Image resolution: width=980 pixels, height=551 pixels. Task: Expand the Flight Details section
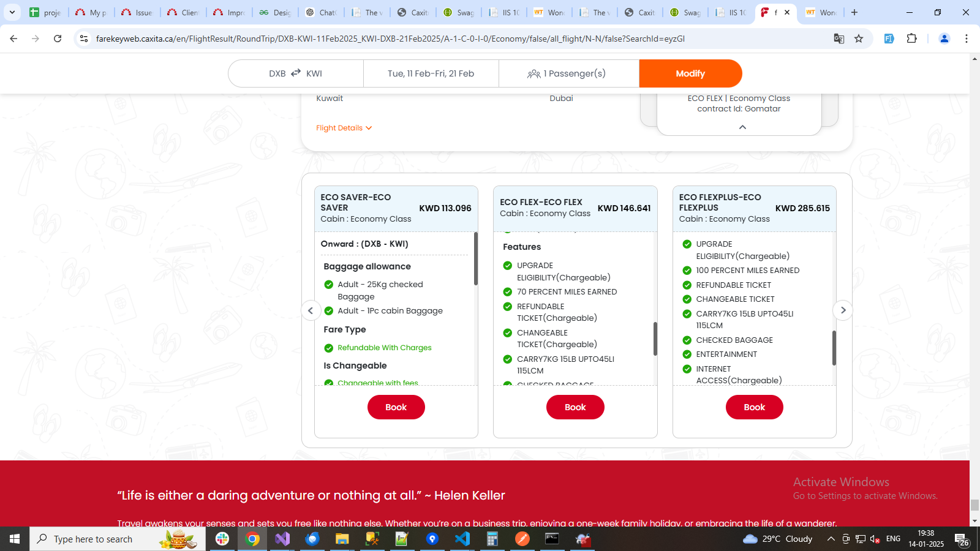344,128
